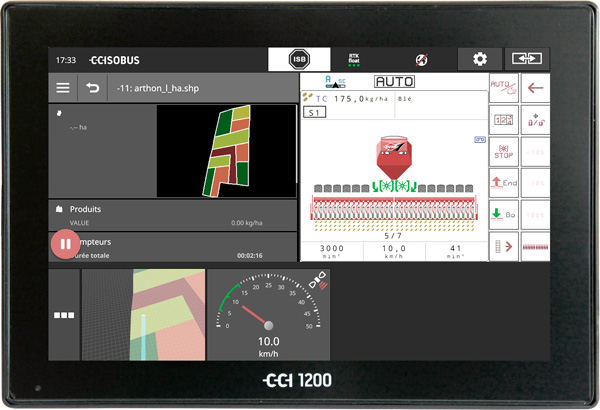Toggle AUTO section control softkey

point(505,88)
